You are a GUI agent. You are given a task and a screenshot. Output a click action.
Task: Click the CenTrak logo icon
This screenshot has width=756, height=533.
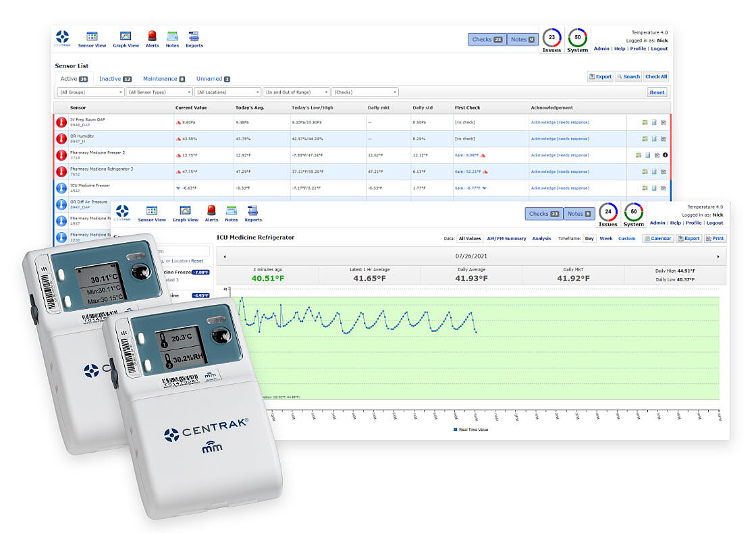coord(63,38)
